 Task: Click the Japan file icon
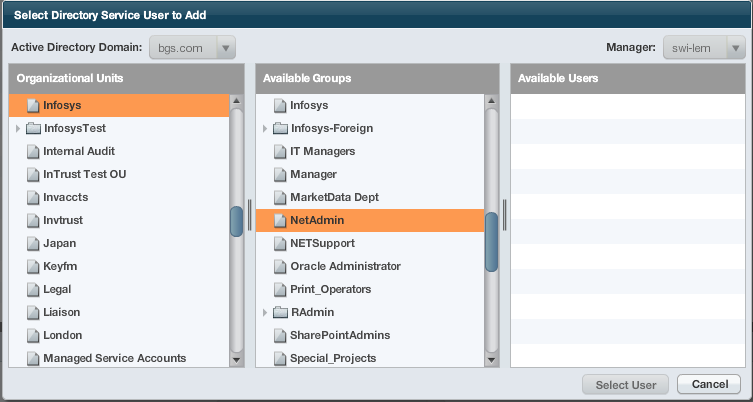pos(33,244)
